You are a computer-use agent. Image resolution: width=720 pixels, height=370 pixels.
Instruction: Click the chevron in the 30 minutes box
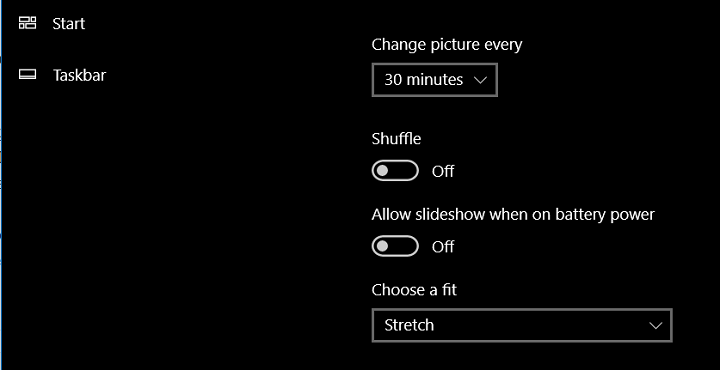(480, 80)
